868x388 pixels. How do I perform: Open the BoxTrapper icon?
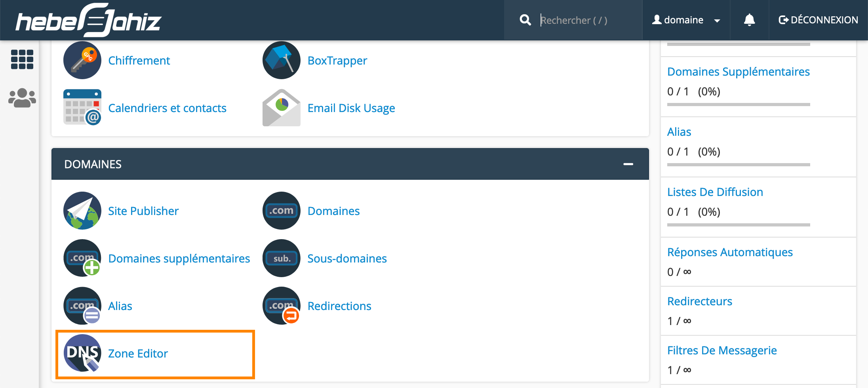click(282, 60)
